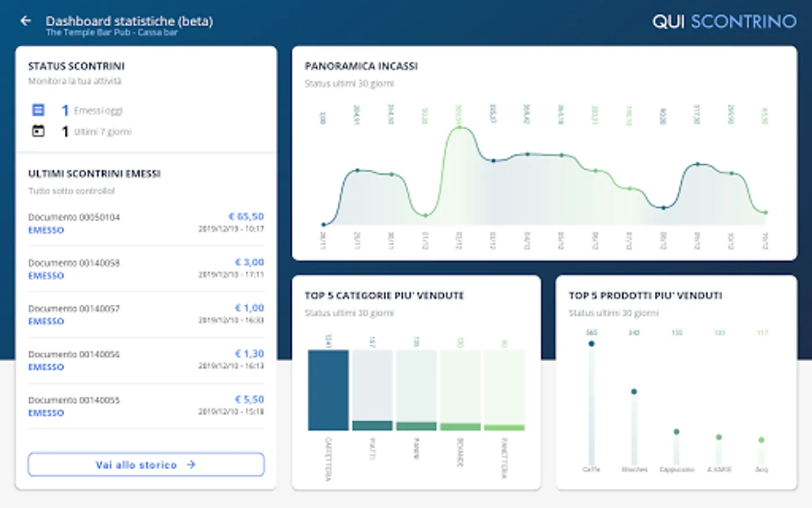Click the receipt icon beside Emessi oggi
This screenshot has height=508, width=812.
38,110
